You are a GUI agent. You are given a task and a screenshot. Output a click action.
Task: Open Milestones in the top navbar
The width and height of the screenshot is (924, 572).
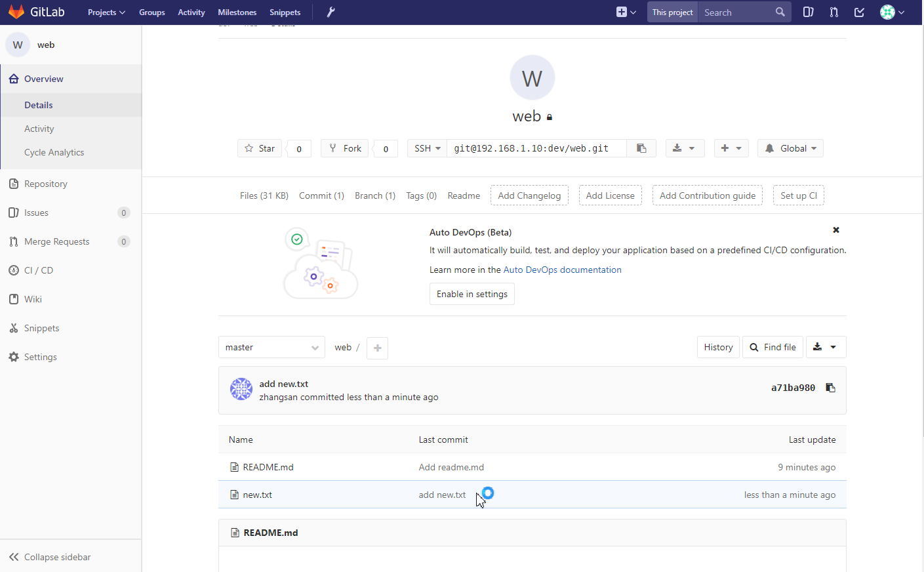(237, 12)
